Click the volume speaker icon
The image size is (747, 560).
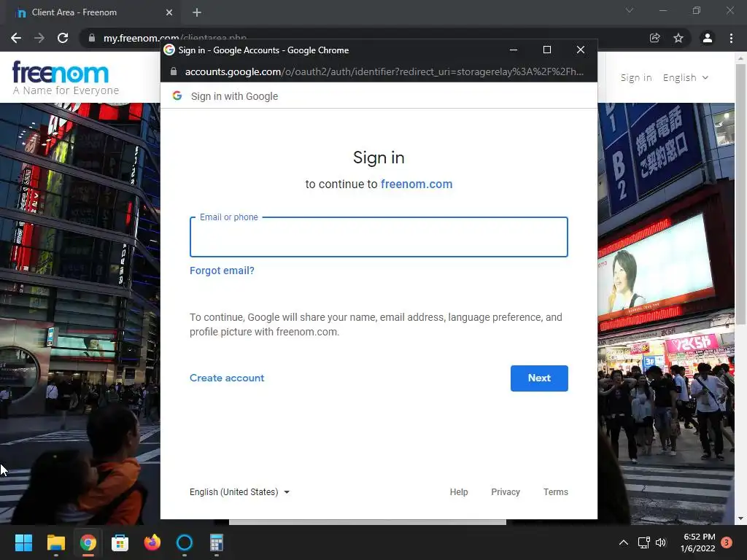coord(661,542)
